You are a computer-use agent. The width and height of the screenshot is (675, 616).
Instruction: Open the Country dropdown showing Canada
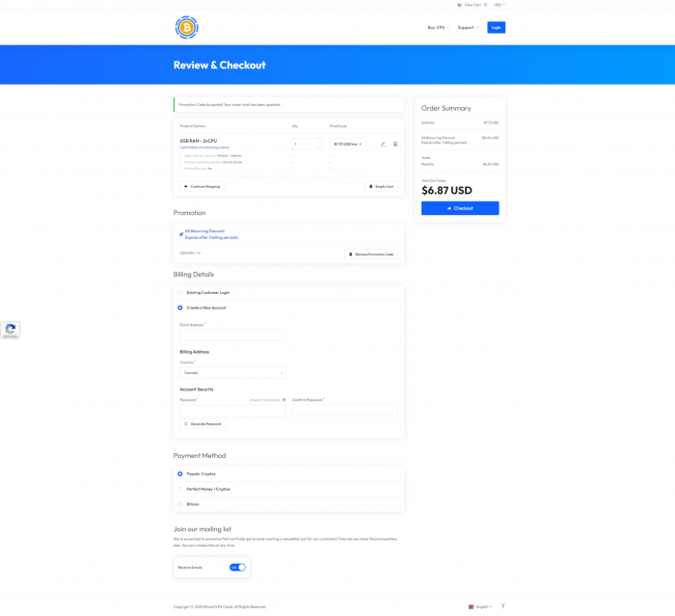(232, 372)
